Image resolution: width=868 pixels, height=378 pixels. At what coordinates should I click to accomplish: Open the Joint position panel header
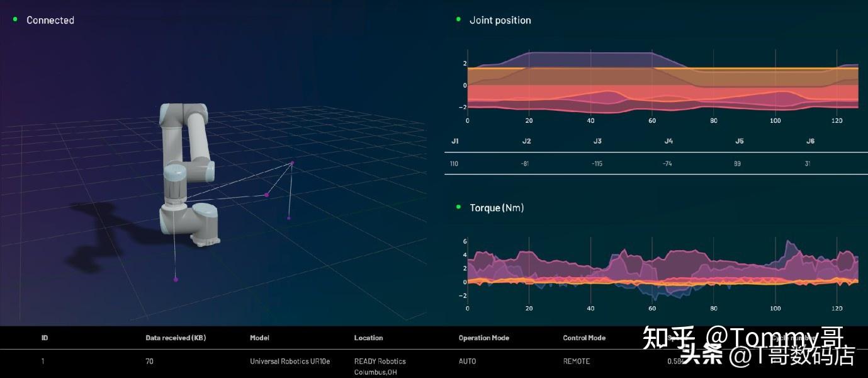(x=500, y=20)
